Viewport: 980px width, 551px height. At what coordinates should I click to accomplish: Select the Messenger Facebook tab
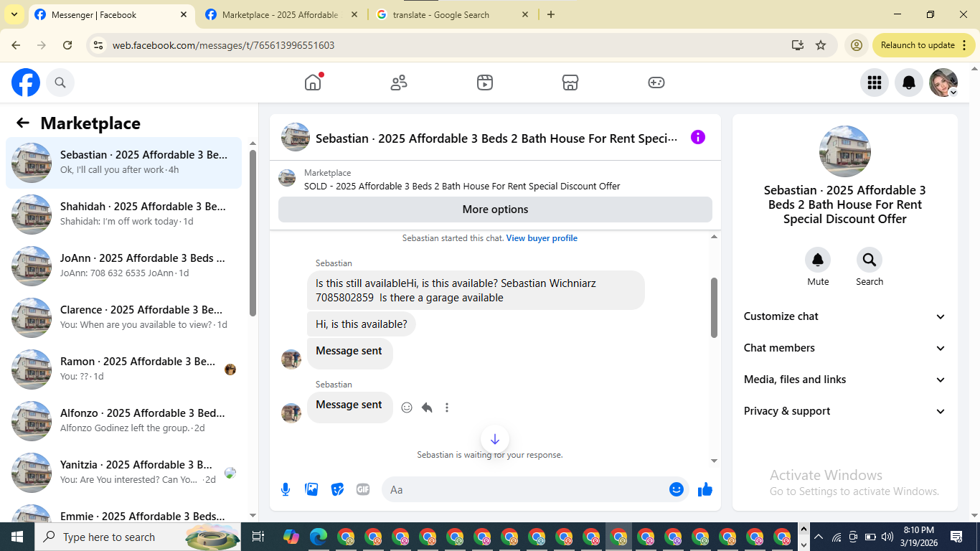coord(111,14)
